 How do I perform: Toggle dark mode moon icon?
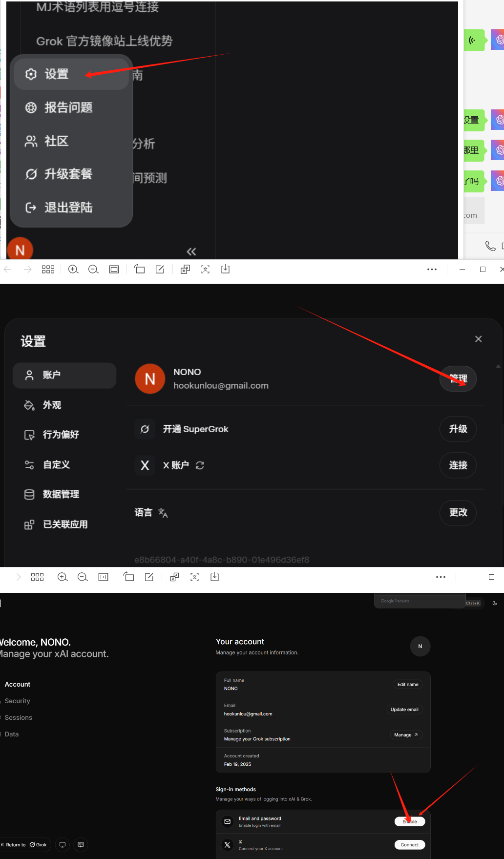495,603
